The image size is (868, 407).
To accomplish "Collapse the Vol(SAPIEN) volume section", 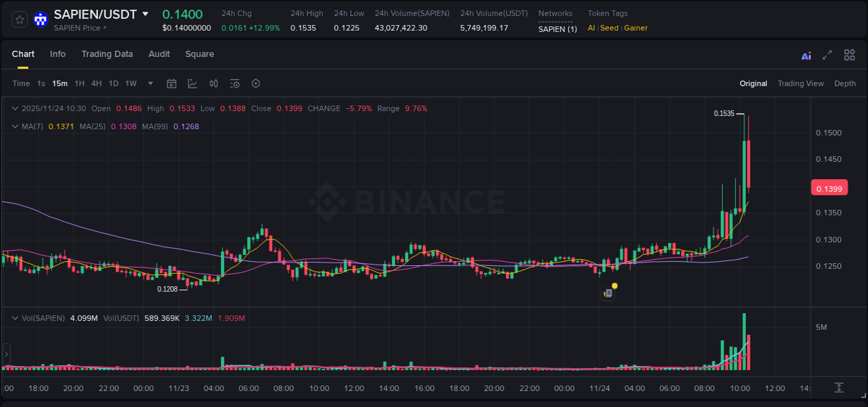I will coord(15,317).
